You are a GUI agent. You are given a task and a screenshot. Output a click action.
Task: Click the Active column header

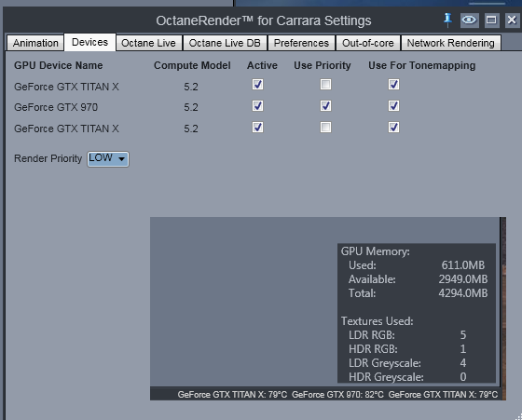point(262,65)
